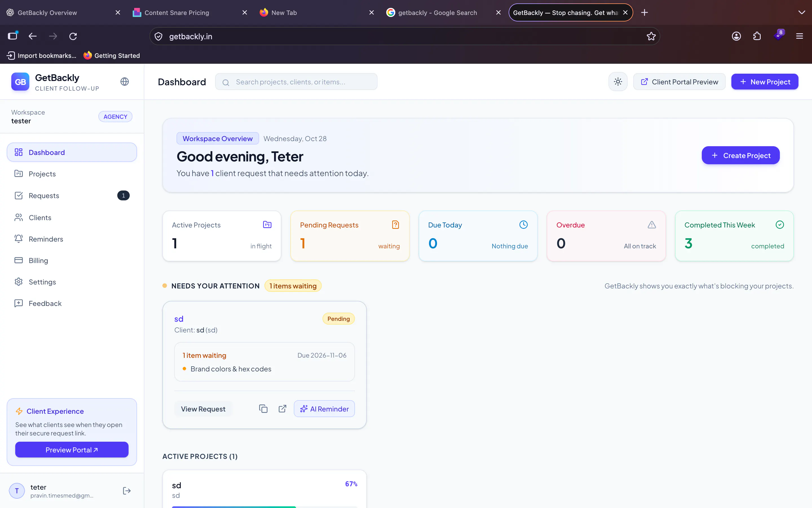The image size is (812, 508).
Task: Focus the search projects, clients, or items field
Action: [x=296, y=82]
